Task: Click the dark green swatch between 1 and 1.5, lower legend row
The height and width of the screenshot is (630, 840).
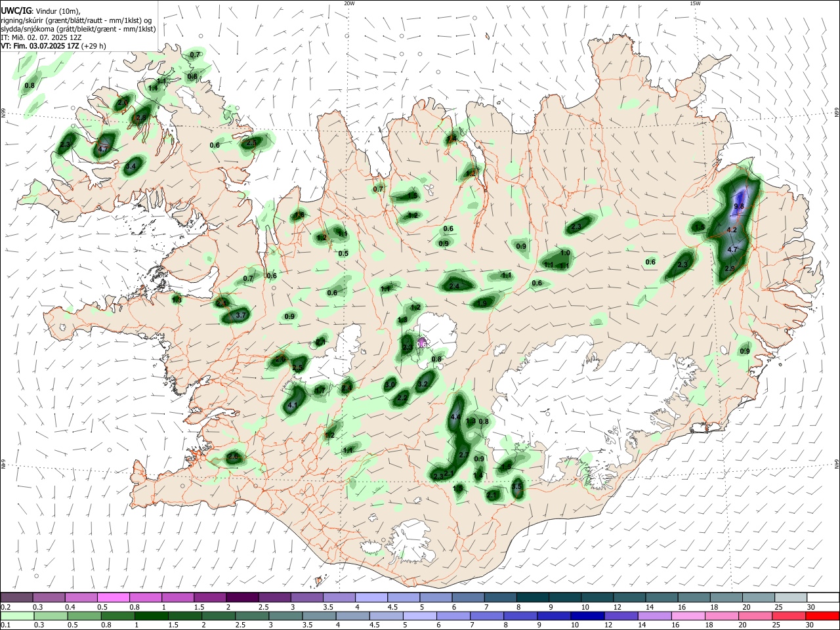Action: (152, 616)
